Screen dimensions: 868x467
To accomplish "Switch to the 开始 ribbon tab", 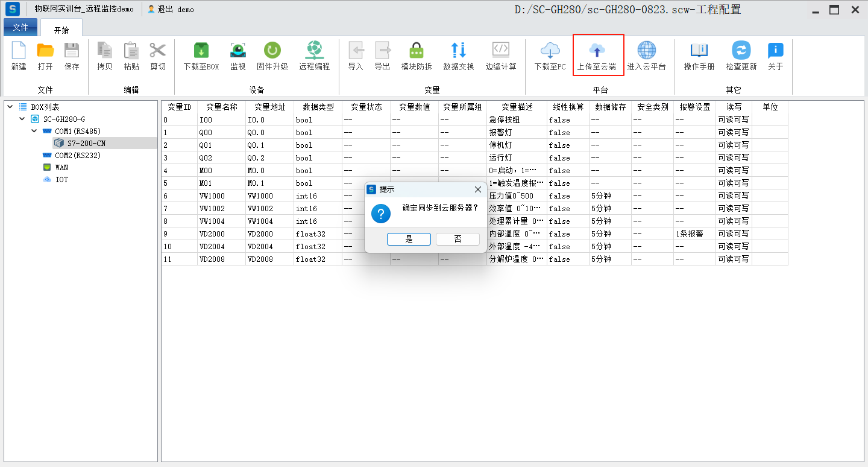I will pos(61,30).
